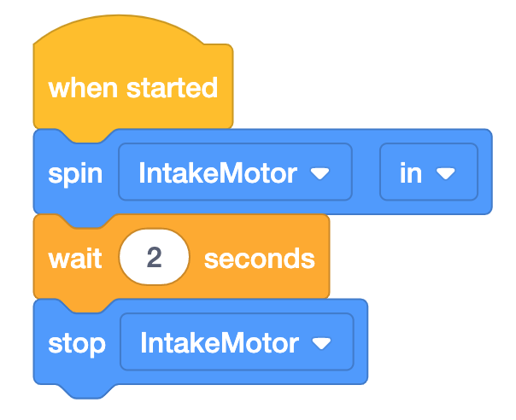
Task: Click the wait block's right edge after "seconds"
Action: click(322, 258)
